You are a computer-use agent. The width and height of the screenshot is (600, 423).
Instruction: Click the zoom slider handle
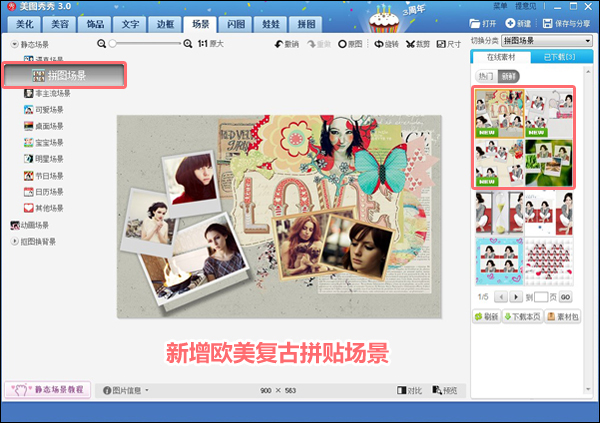(x=112, y=44)
